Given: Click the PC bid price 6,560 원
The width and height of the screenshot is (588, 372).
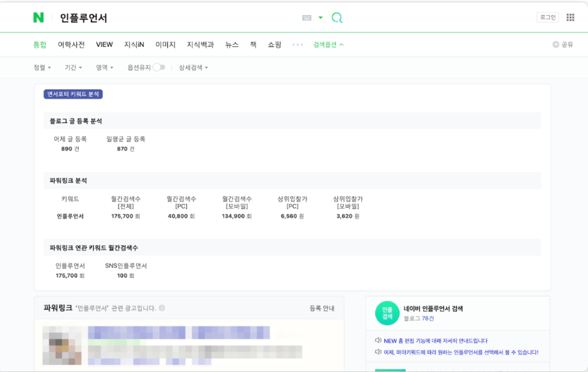Looking at the screenshot, I should (x=292, y=216).
